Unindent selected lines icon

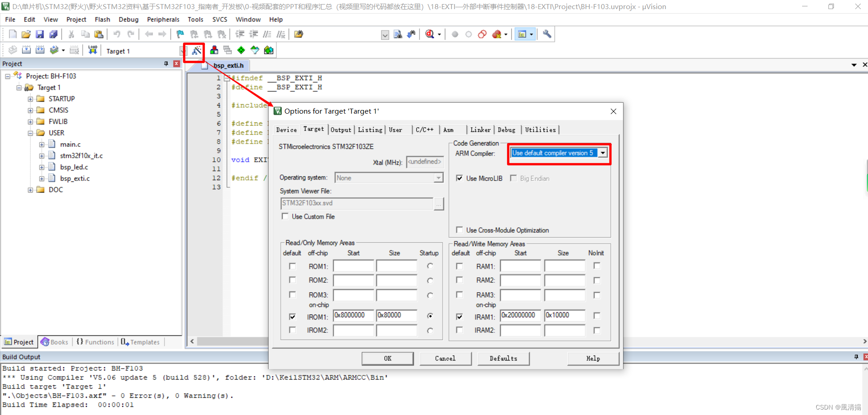point(254,34)
